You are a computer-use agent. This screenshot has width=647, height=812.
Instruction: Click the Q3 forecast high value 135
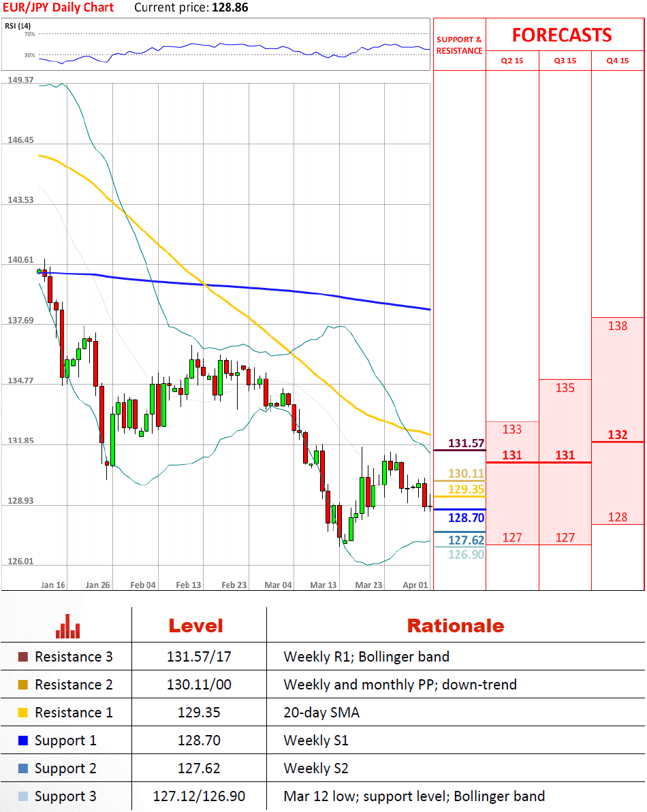point(565,388)
